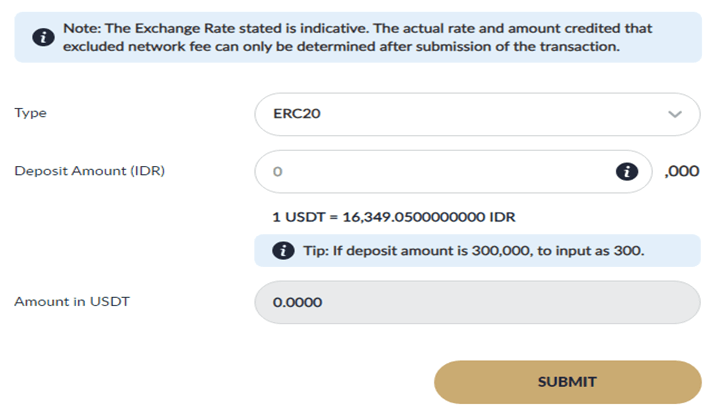The height and width of the screenshot is (414, 722).
Task: Select the ERC20 value text
Action: tap(296, 114)
